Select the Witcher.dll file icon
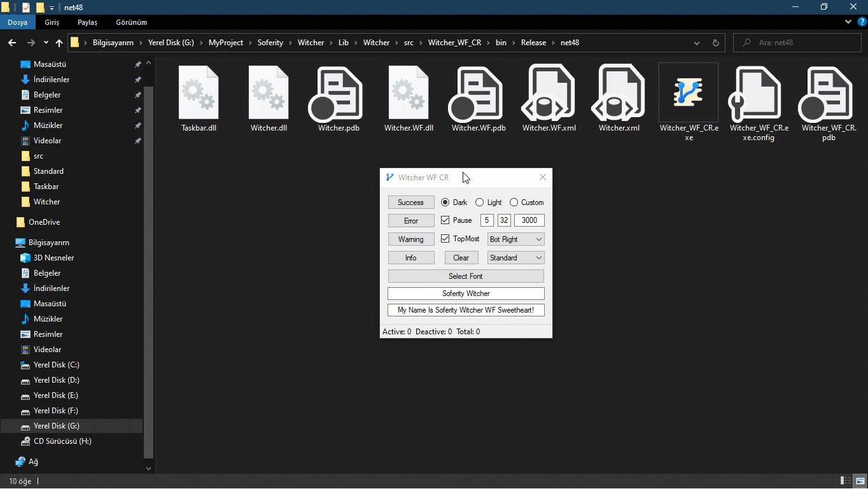This screenshot has height=489, width=868. point(269,93)
